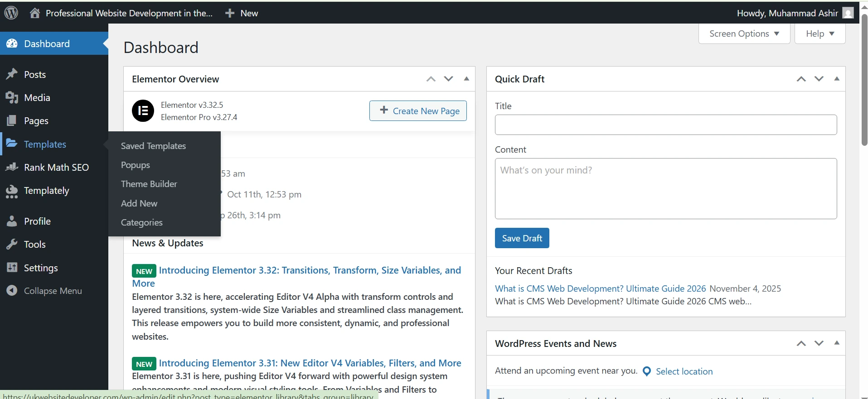This screenshot has height=399, width=868.
Task: Open the CMS Web Development draft link
Action: (x=600, y=288)
